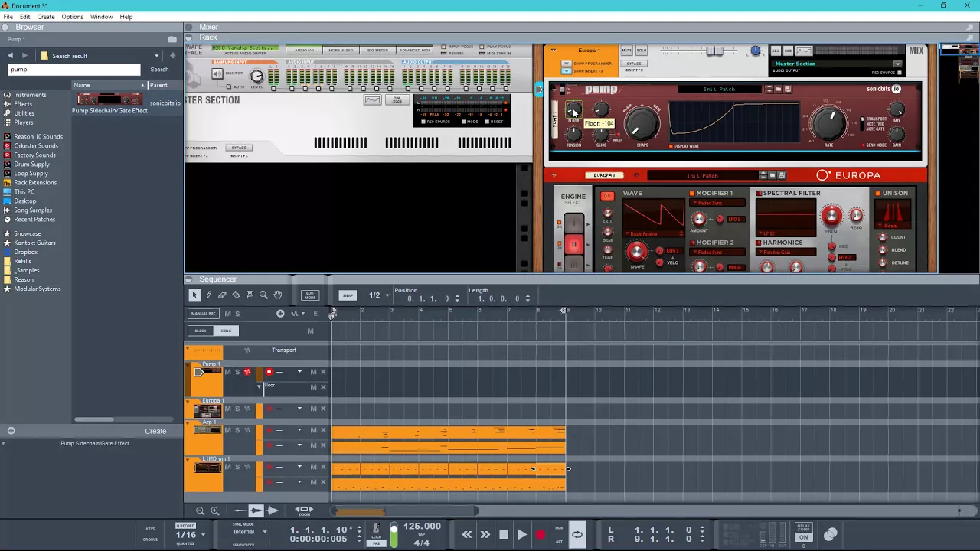Click the Pump 1 track device icon

coord(207,372)
